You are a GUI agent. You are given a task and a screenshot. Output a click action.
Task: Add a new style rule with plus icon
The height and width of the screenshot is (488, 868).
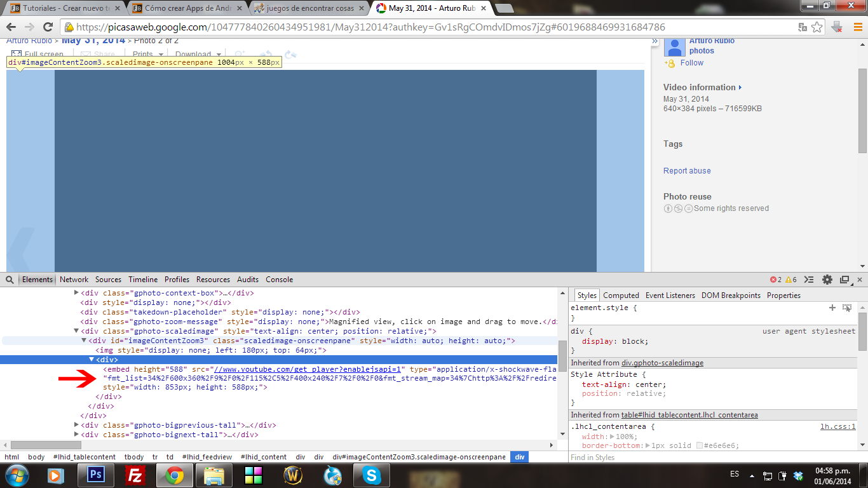(832, 308)
